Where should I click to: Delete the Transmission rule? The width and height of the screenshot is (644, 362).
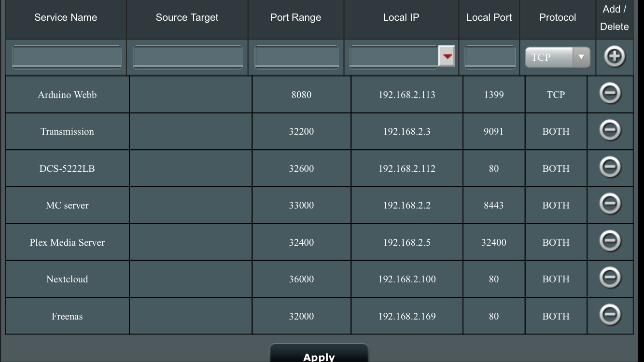click(x=610, y=130)
